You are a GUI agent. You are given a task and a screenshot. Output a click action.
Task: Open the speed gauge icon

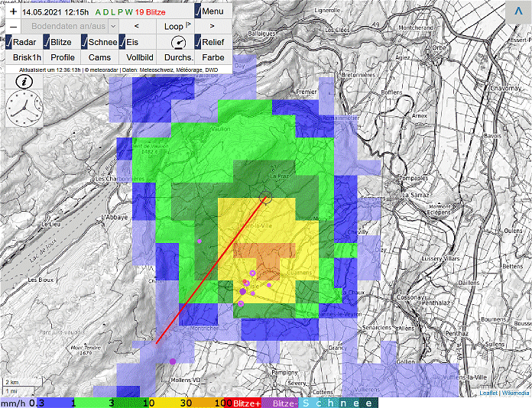178,43
